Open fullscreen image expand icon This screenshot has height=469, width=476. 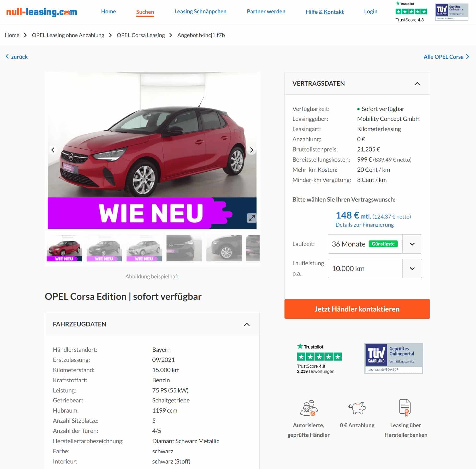[x=252, y=218]
